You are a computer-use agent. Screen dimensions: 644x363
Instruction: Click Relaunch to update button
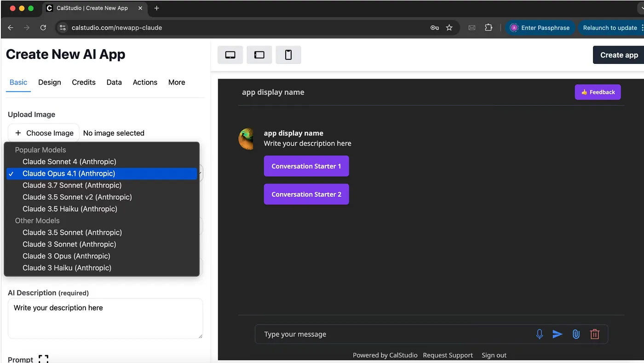click(610, 28)
